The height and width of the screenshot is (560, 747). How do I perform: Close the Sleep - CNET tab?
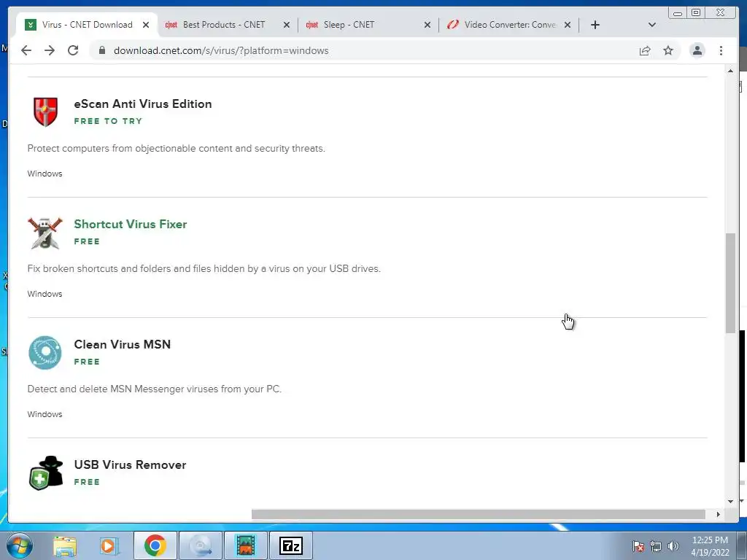pos(427,25)
